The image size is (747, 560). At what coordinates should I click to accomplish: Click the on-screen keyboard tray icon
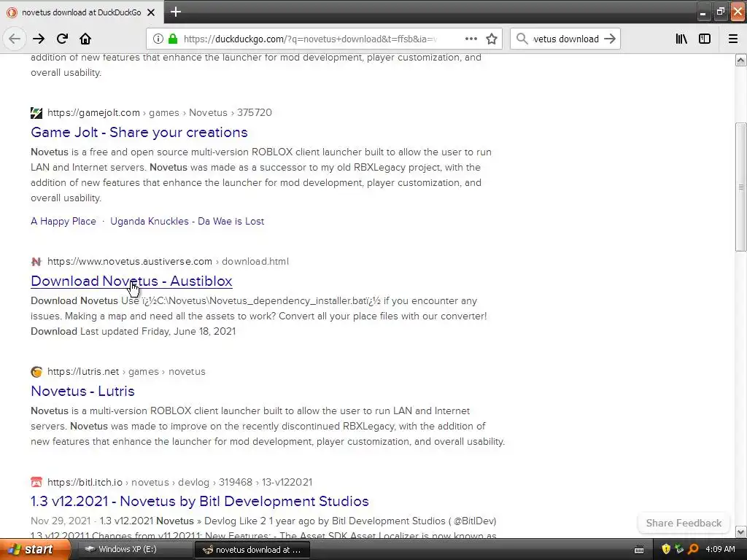(x=639, y=550)
